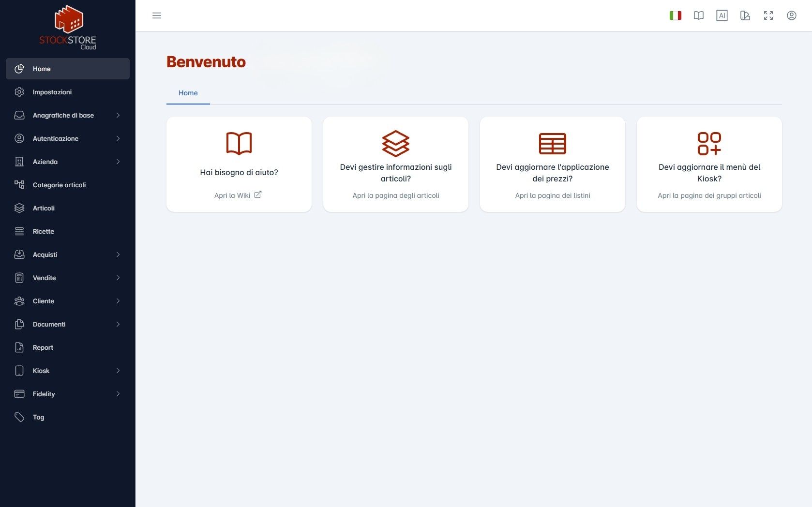The height and width of the screenshot is (507, 812).
Task: Click 'Devi gestire informazioni sugli articoli?' text
Action: [396, 173]
